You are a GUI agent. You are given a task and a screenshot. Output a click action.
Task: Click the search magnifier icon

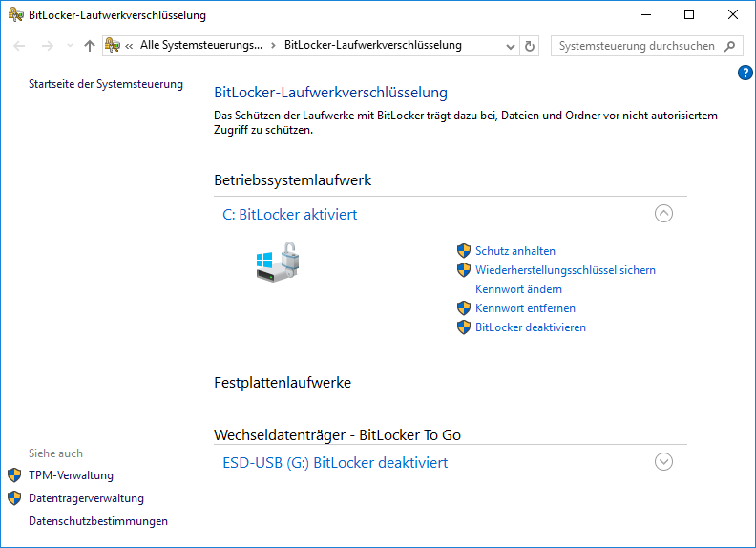coord(730,46)
